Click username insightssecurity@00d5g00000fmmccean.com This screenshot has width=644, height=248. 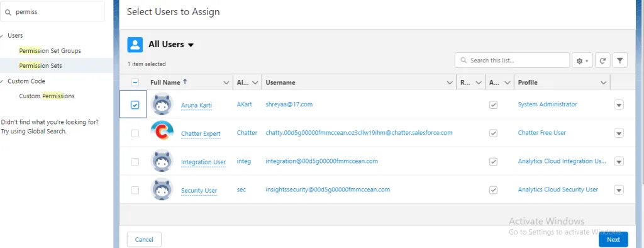(x=328, y=189)
